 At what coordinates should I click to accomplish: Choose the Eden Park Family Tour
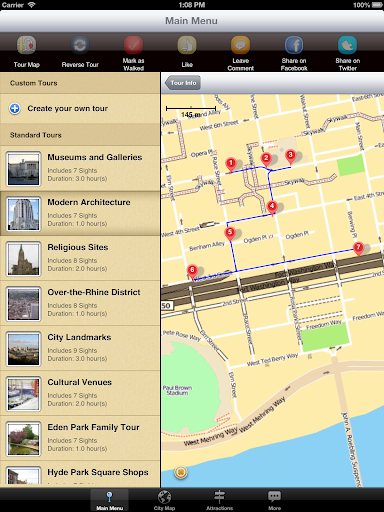(80, 438)
